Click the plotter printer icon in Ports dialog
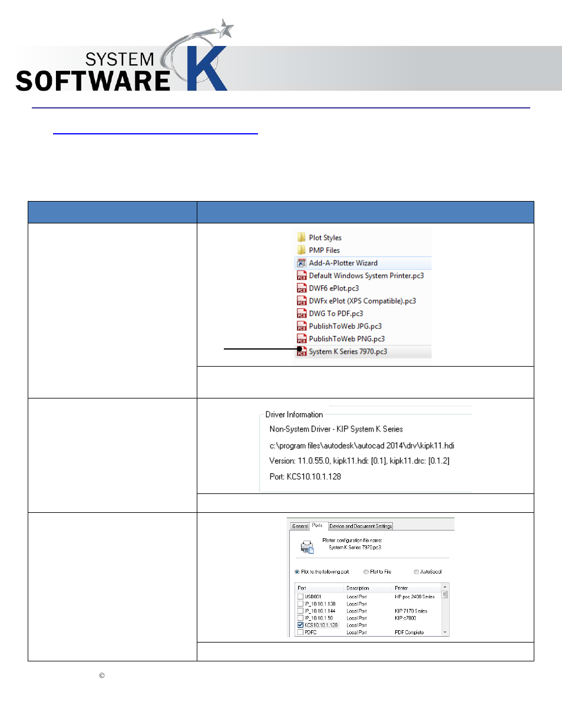The width and height of the screenshot is (562, 728). tap(308, 547)
